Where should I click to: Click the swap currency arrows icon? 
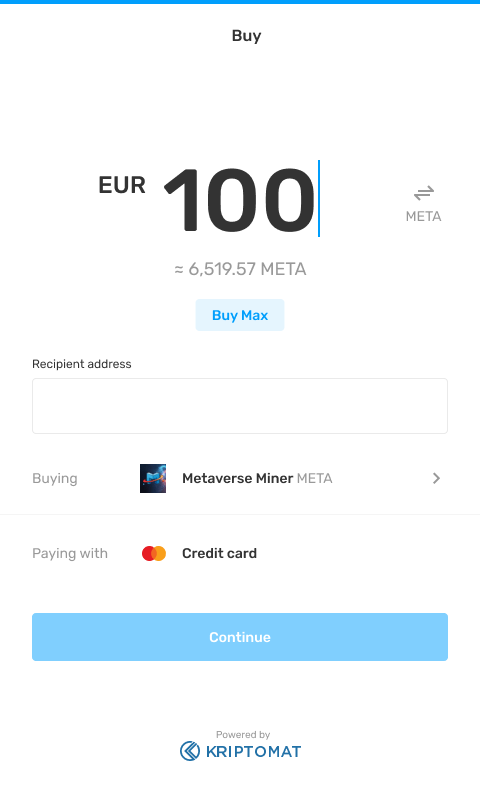[x=423, y=193]
